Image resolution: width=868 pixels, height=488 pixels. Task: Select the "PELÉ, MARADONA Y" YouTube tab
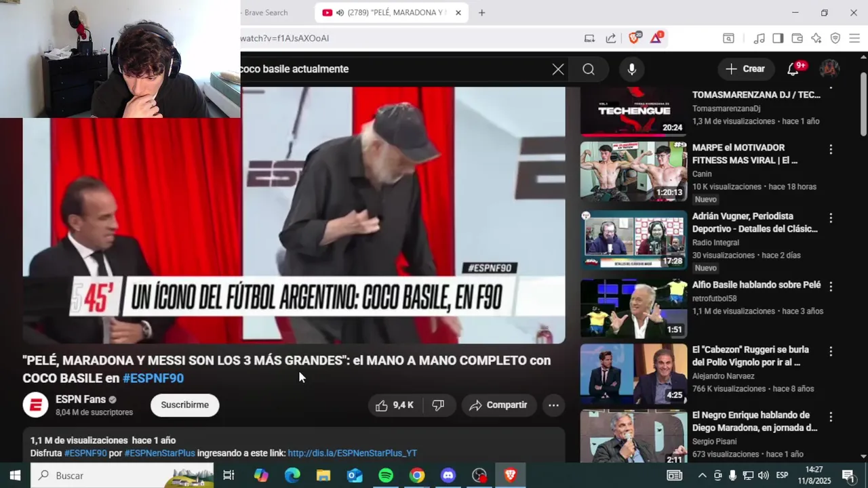(x=392, y=13)
